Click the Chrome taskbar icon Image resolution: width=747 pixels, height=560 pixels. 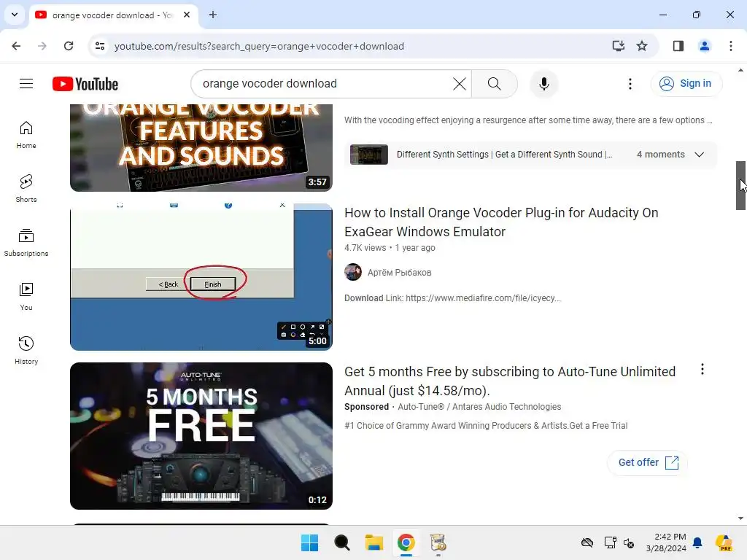(x=406, y=542)
